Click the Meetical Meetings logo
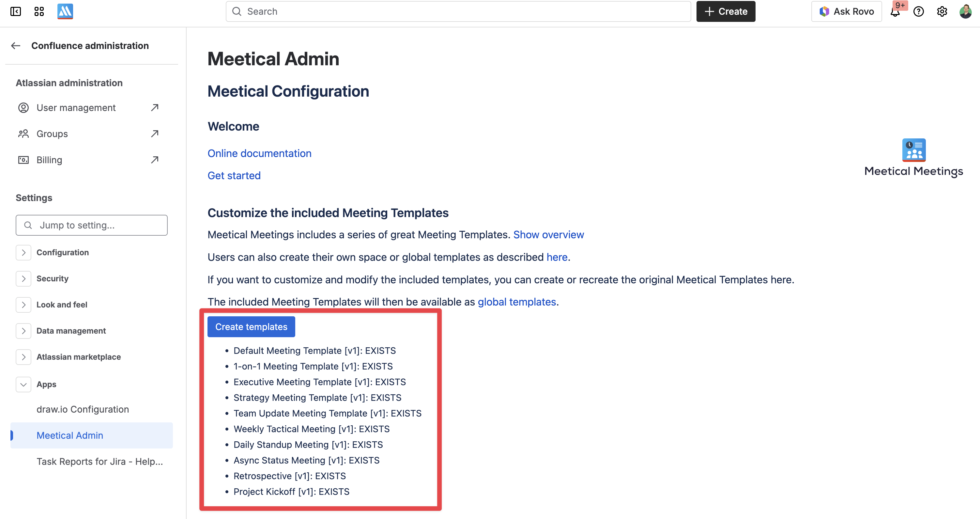 point(913,158)
